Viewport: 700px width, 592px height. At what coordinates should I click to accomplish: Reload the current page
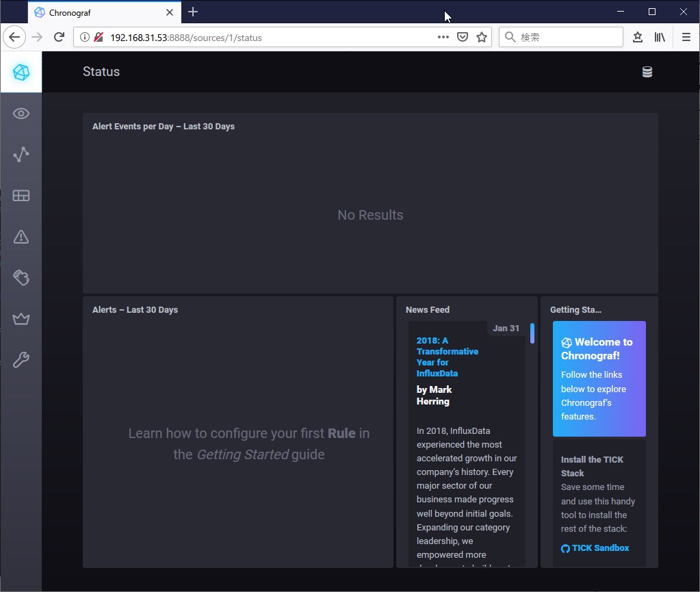[59, 37]
